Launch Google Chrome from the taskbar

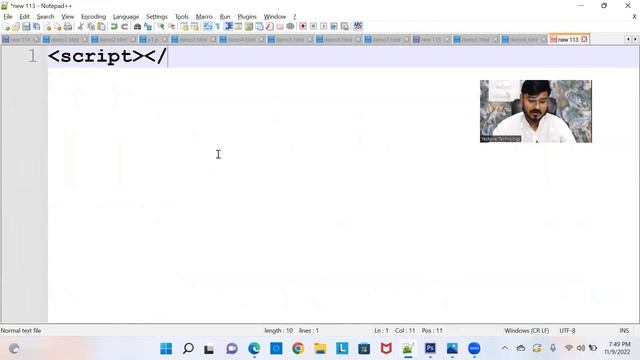coord(298,349)
